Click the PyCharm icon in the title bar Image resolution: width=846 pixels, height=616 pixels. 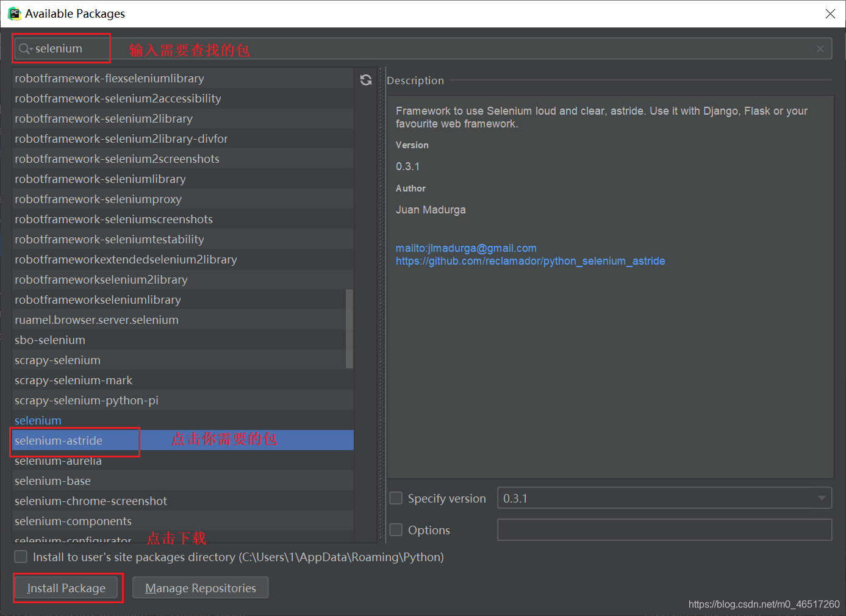[x=14, y=13]
